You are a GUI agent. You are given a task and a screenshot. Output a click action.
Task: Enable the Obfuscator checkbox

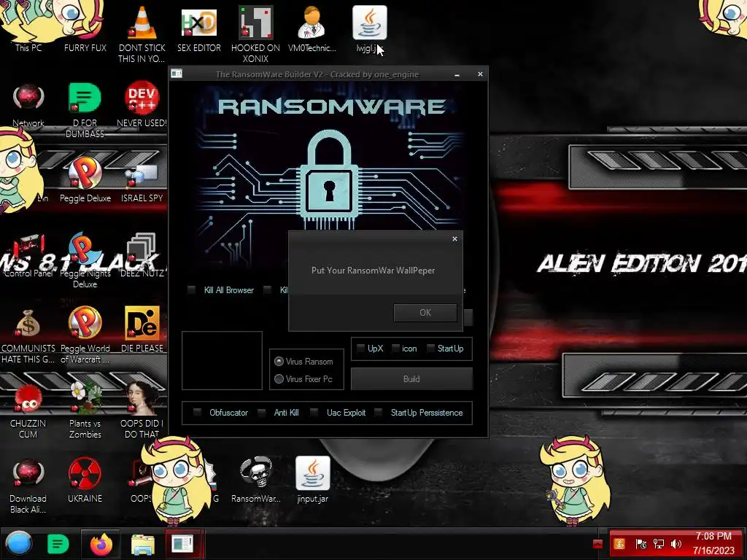click(197, 413)
